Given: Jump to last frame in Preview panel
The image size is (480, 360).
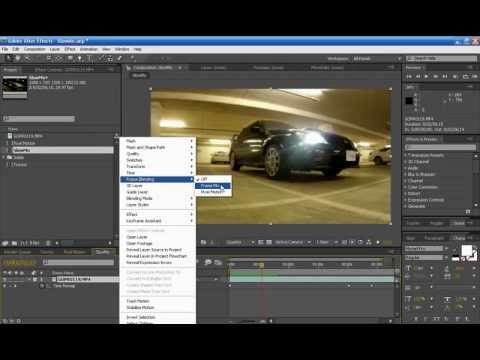Looking at the screenshot, I should pyautogui.click(x=445, y=77).
